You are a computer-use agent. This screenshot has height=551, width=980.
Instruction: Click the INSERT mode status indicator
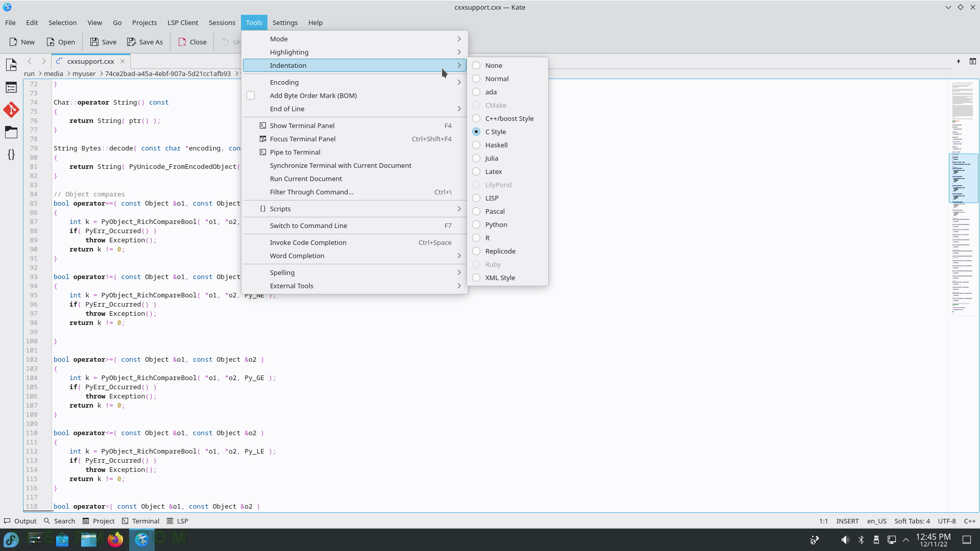click(x=847, y=521)
